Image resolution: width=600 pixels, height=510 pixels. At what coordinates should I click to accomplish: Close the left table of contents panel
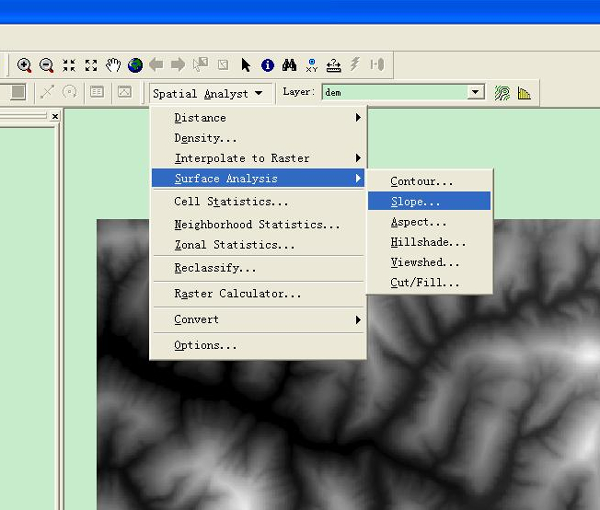[55, 117]
